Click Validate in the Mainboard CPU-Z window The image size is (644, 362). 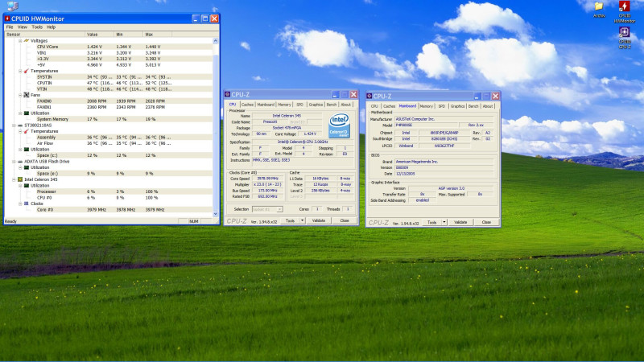(460, 222)
